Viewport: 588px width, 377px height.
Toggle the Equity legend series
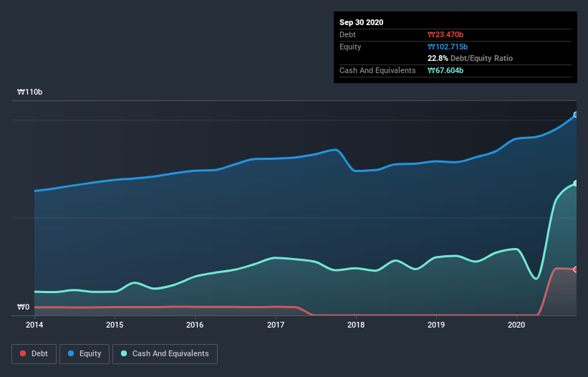point(85,353)
